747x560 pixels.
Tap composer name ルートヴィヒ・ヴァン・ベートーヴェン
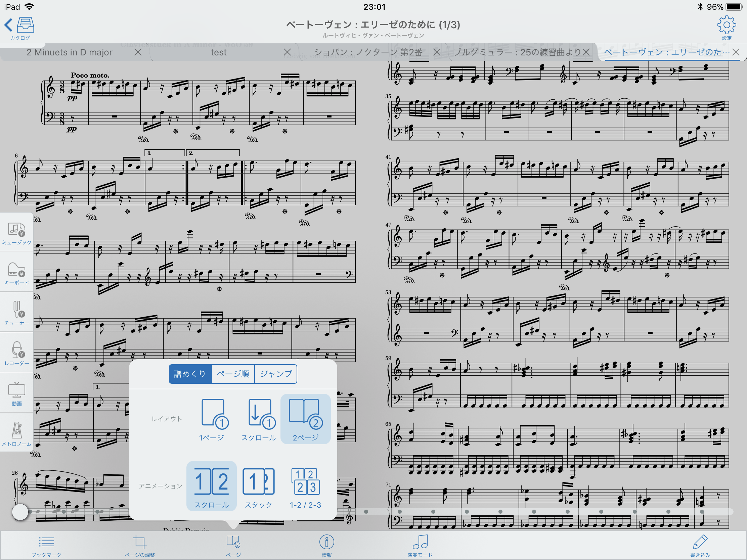tap(373, 36)
